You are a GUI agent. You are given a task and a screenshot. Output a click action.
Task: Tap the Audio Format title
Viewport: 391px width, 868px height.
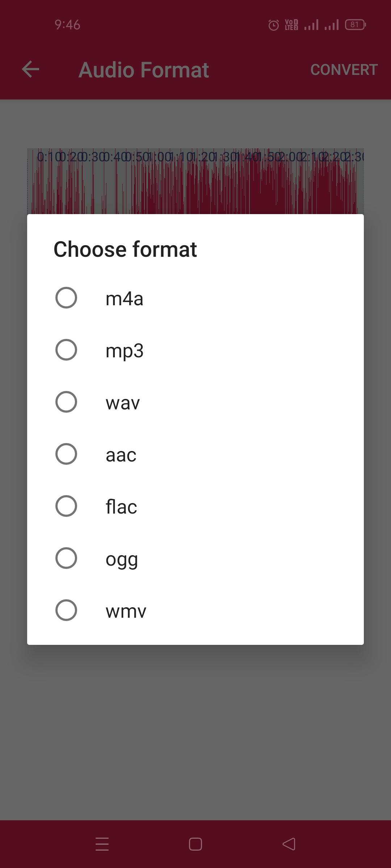(x=144, y=70)
